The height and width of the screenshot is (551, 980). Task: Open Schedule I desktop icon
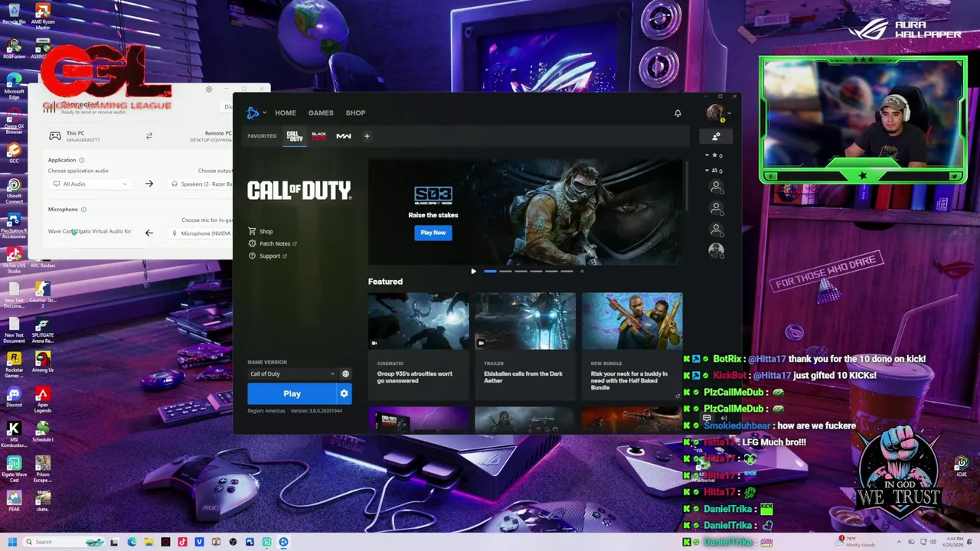(x=43, y=432)
